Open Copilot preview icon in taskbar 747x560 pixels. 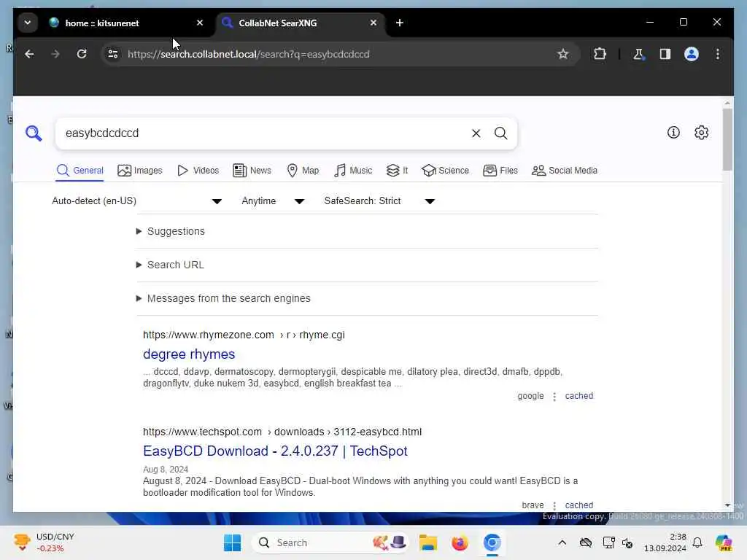[x=724, y=542]
